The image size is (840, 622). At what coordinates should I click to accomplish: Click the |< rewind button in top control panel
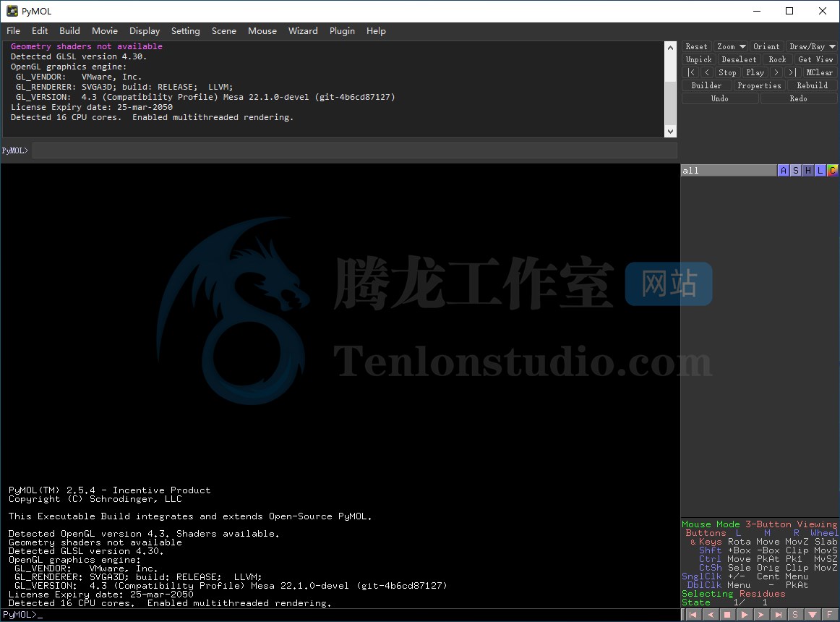coord(691,72)
